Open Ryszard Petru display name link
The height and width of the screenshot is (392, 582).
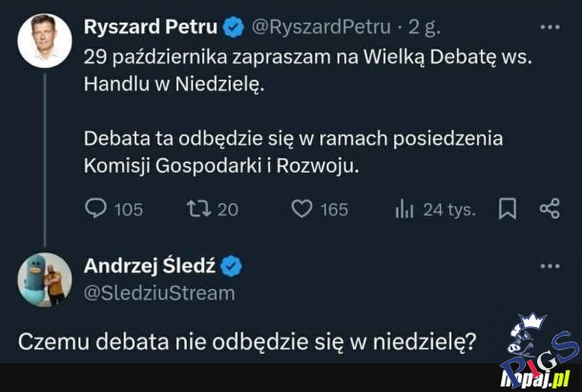[151, 24]
